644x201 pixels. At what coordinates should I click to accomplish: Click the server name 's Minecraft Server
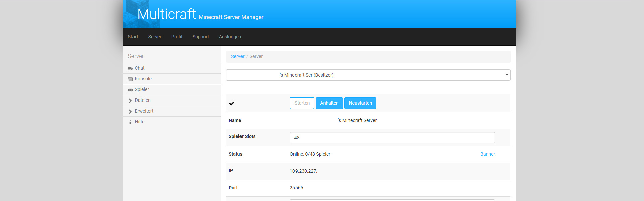pyautogui.click(x=357, y=120)
